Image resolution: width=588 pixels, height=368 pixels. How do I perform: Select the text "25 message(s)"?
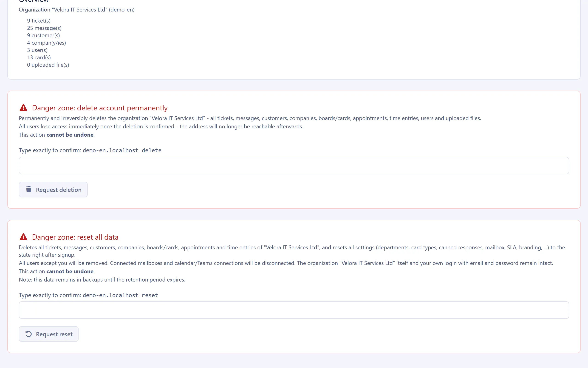coord(44,28)
